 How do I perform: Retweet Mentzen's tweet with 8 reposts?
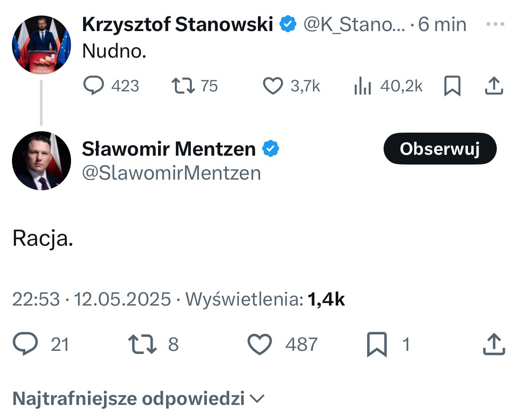(x=143, y=344)
